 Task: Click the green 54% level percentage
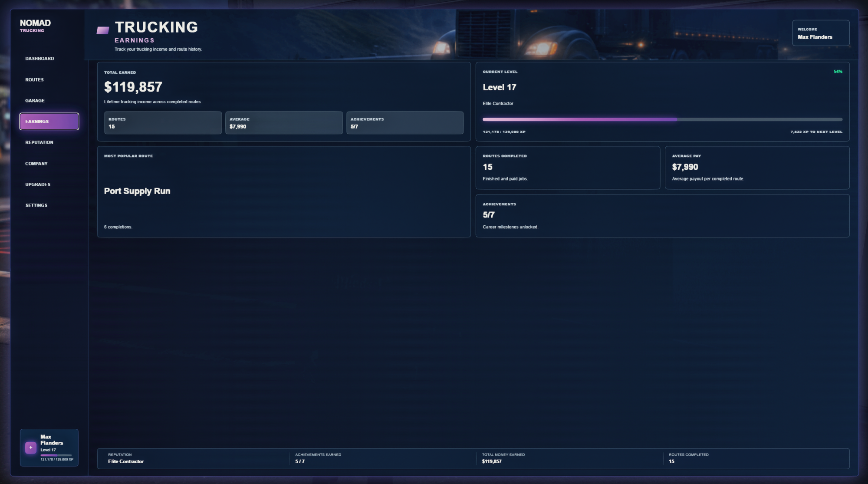pos(838,72)
